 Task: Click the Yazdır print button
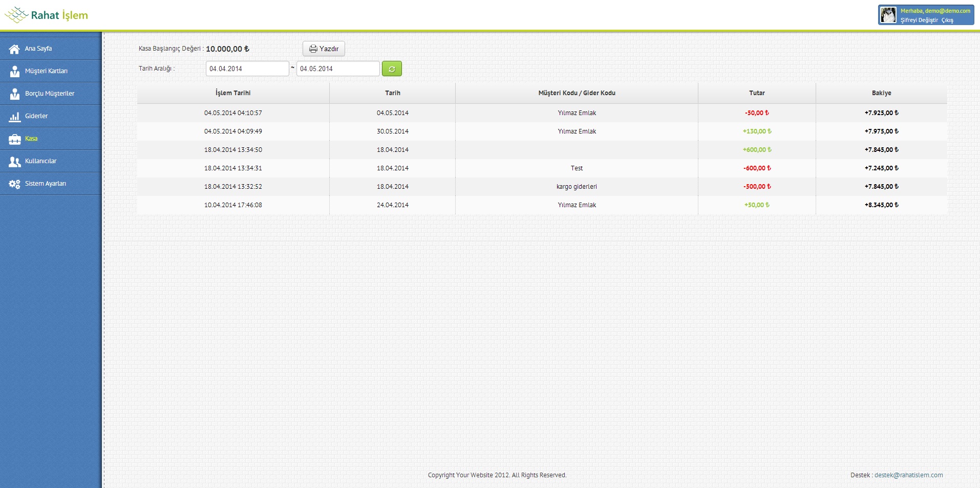[x=324, y=49]
